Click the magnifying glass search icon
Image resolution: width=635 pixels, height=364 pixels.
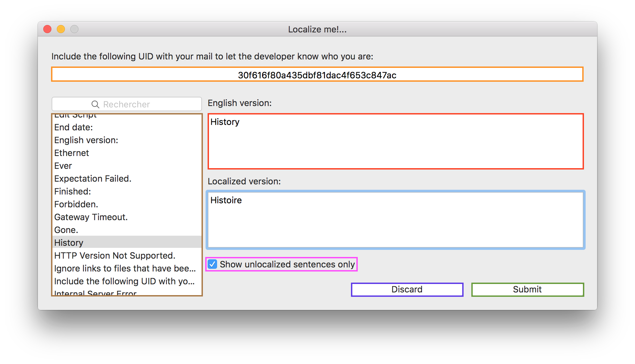pos(95,104)
